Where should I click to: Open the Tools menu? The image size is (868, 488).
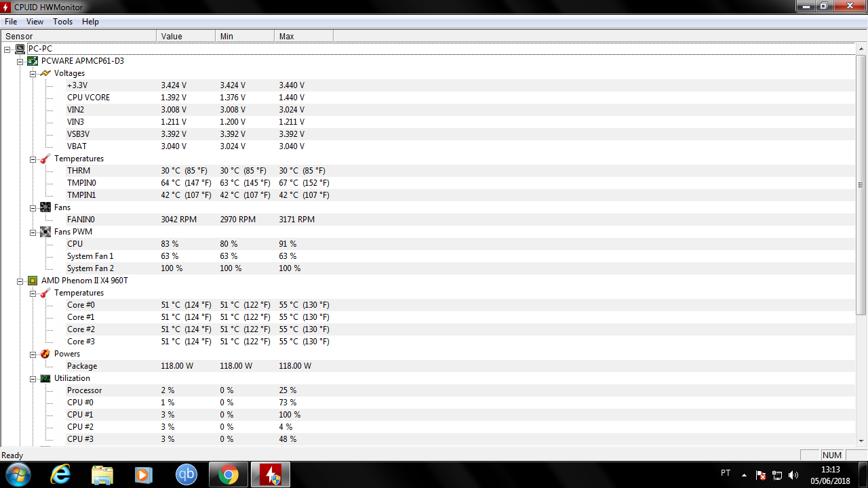[x=63, y=22]
